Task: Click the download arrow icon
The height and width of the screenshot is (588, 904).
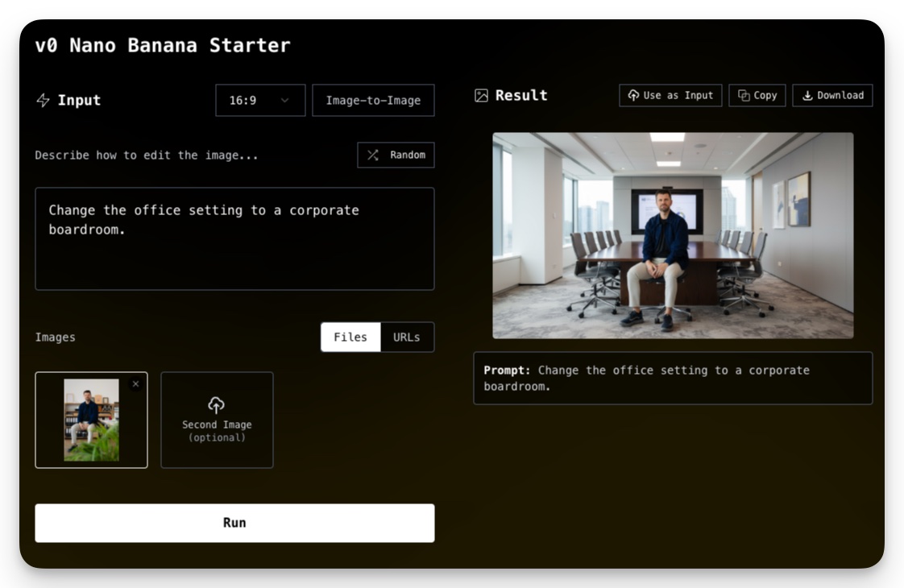Action: click(x=807, y=96)
